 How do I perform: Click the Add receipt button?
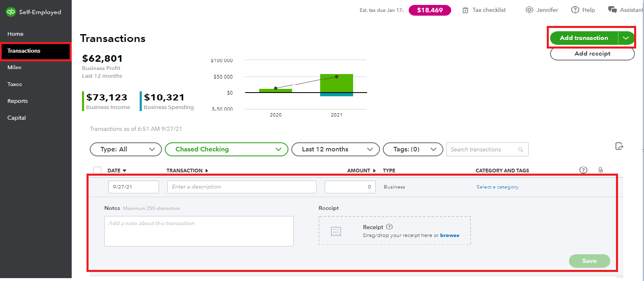coord(592,53)
